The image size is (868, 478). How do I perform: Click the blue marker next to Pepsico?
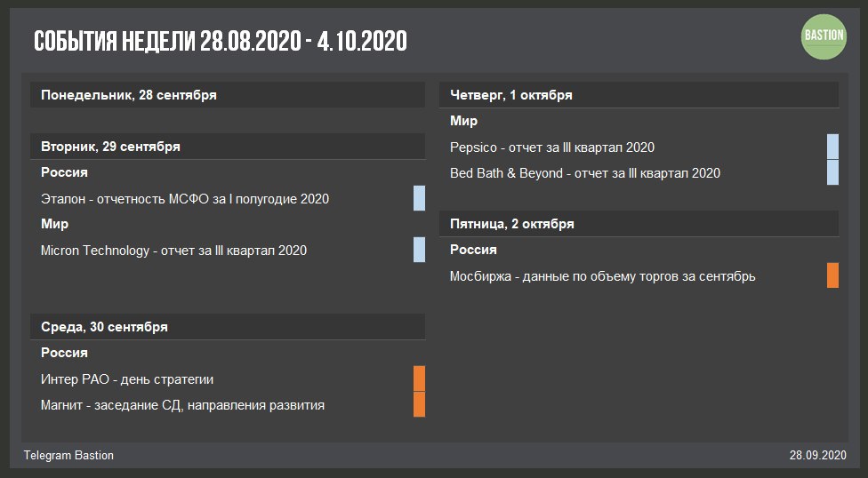point(832,147)
